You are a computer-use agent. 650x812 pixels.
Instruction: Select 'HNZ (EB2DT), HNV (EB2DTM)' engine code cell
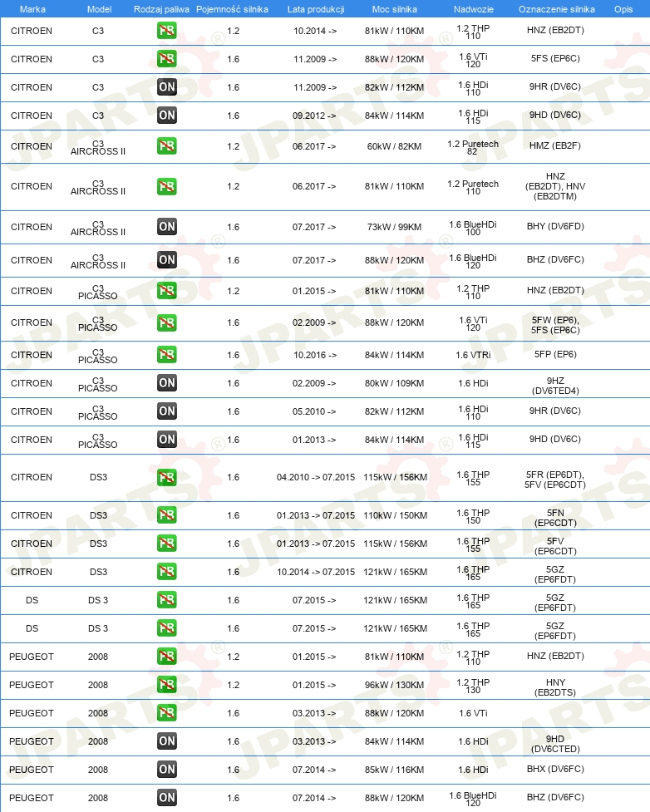[555, 186]
